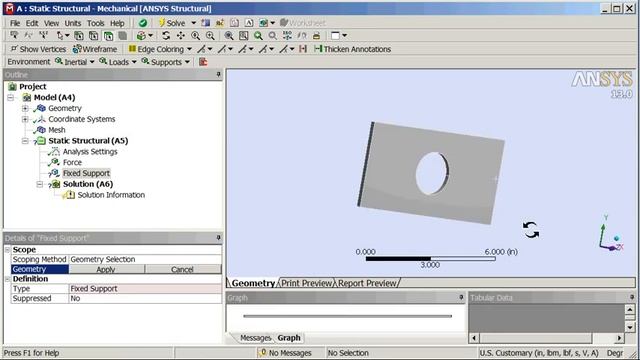This screenshot has height=360, width=640.
Task: Toggle Wireframe display mode
Action: 95,49
